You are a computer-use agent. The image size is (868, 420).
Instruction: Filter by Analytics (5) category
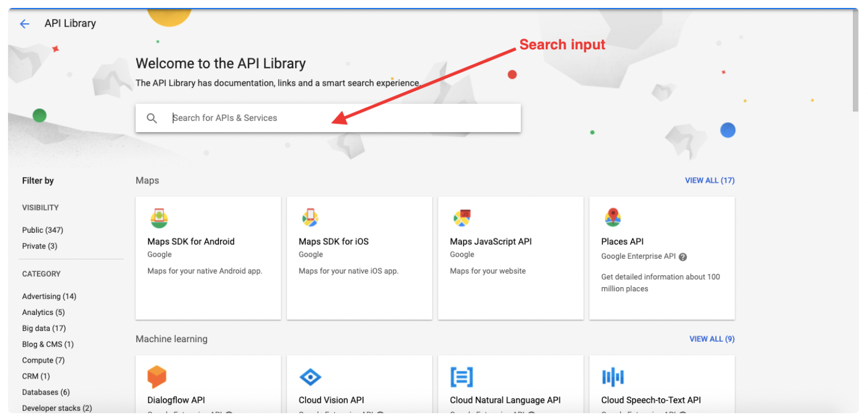[x=44, y=312]
